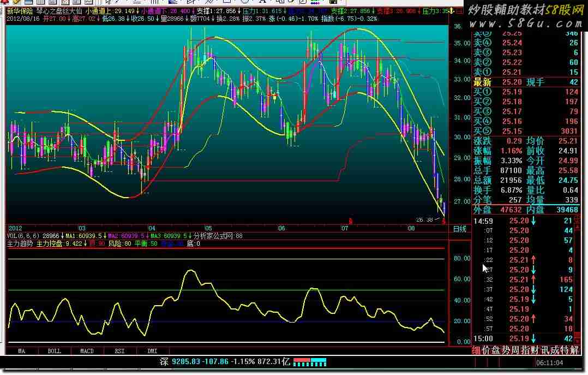Viewport: 588px width, 375px height.
Task: Select the DMI indicator tab
Action: pos(152,351)
